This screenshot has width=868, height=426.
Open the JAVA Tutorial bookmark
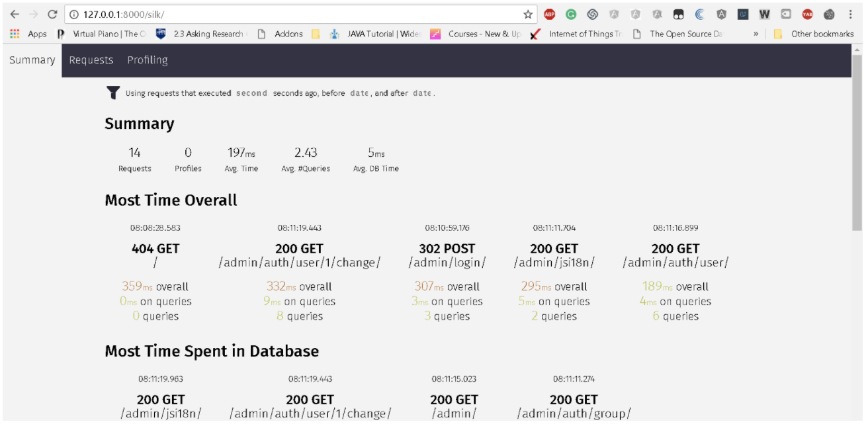click(376, 34)
